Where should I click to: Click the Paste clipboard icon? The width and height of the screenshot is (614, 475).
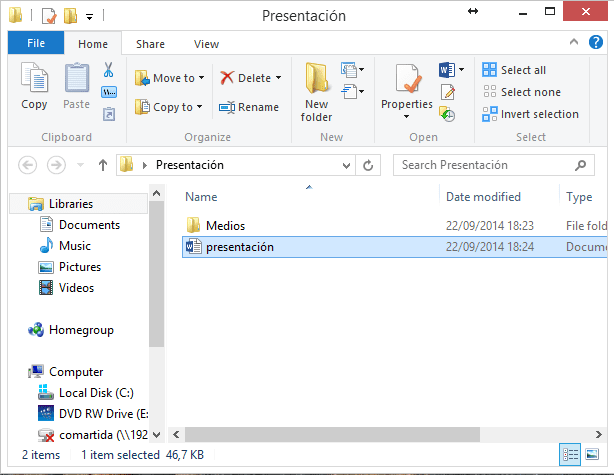77,77
